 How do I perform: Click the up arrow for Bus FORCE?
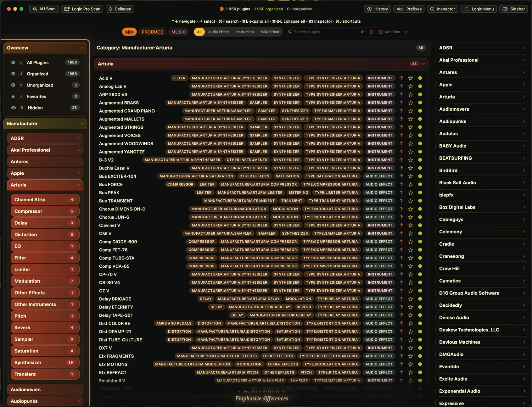click(401, 185)
